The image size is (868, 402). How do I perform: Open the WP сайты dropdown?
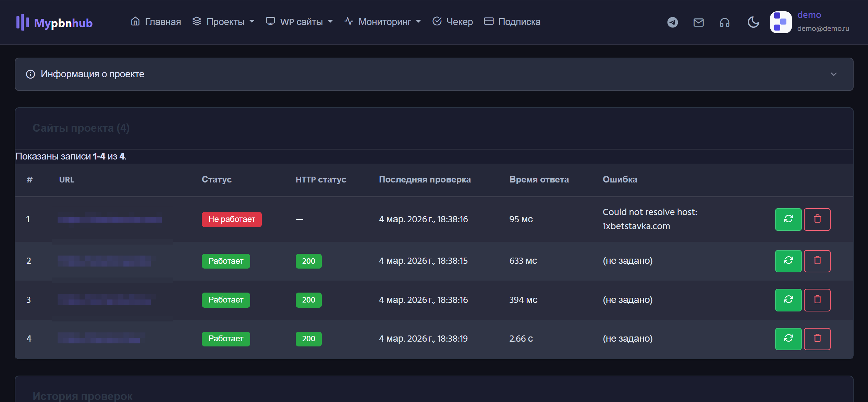click(299, 22)
